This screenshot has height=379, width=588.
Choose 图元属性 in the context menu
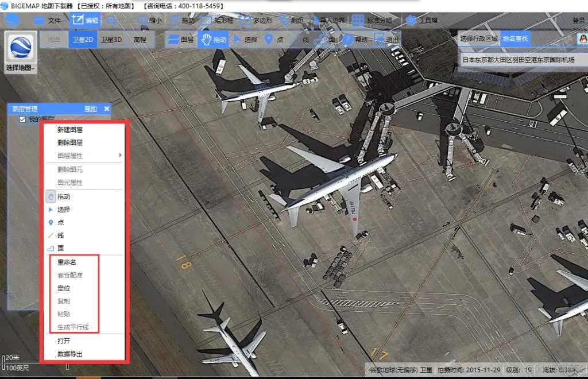coord(84,183)
